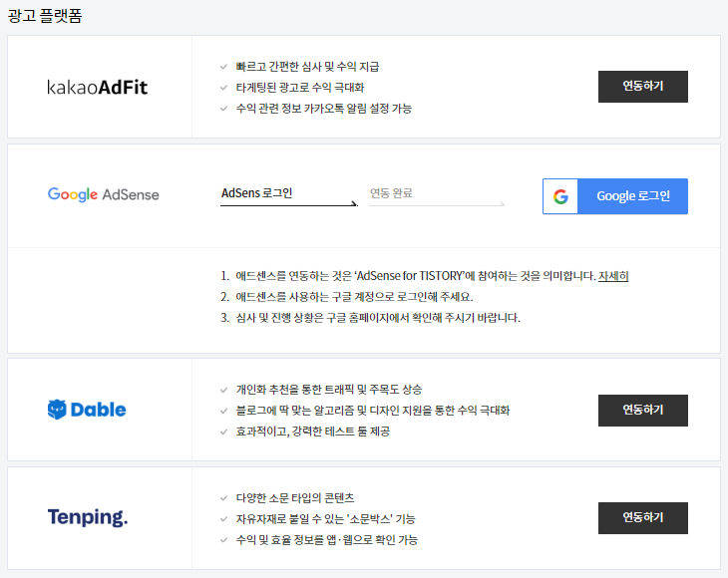Click text 자유자재로 붙일 수 있는 '소문박스' 기능
The height and width of the screenshot is (578, 728).
tap(325, 519)
